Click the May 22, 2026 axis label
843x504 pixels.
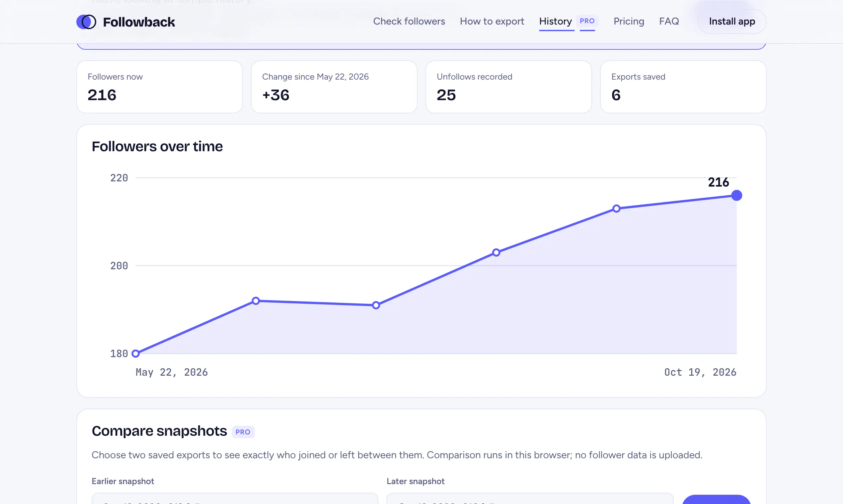[x=172, y=372]
